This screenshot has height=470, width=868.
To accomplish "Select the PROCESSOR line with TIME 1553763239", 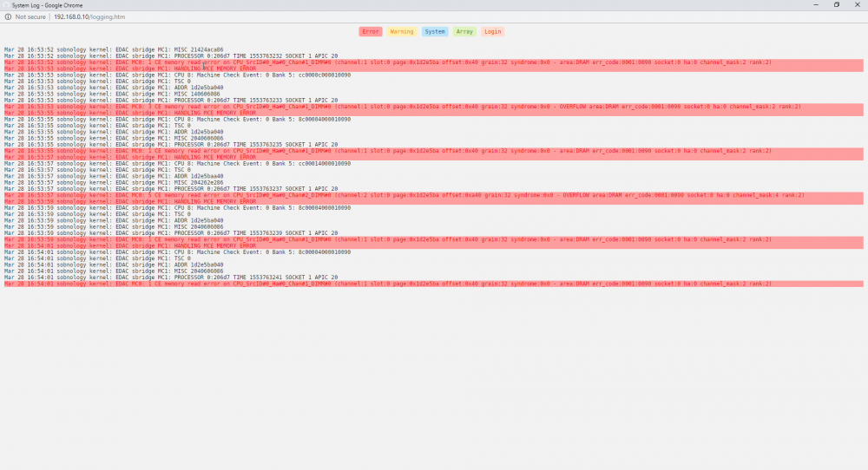I will coord(170,232).
